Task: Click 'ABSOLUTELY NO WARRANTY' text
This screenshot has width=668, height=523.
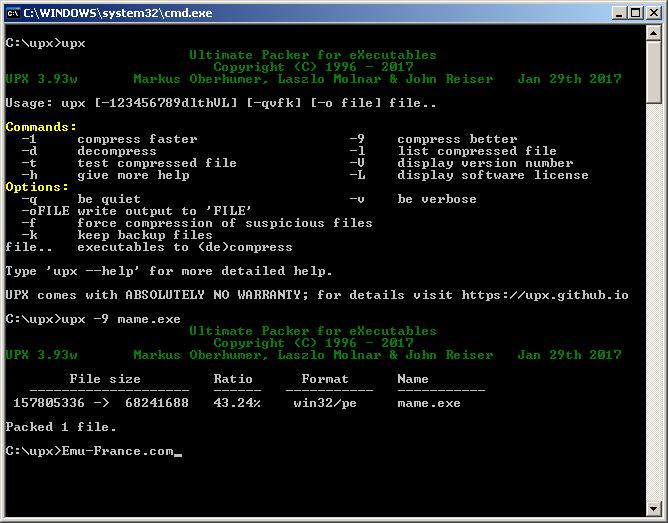Action: pos(213,295)
